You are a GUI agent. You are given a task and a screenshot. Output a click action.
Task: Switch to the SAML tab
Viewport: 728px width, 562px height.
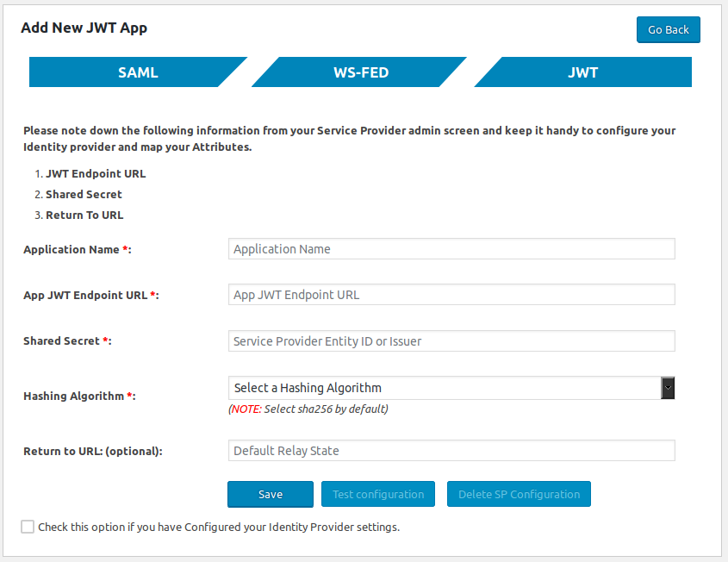(138, 72)
